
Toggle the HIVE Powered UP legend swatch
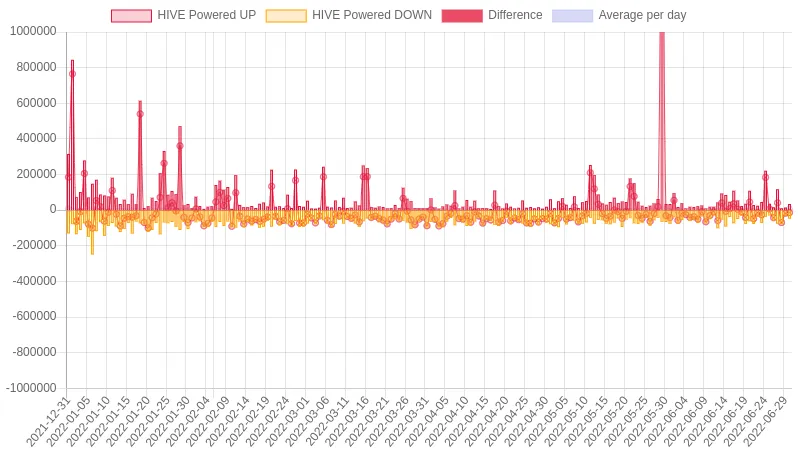tap(131, 16)
